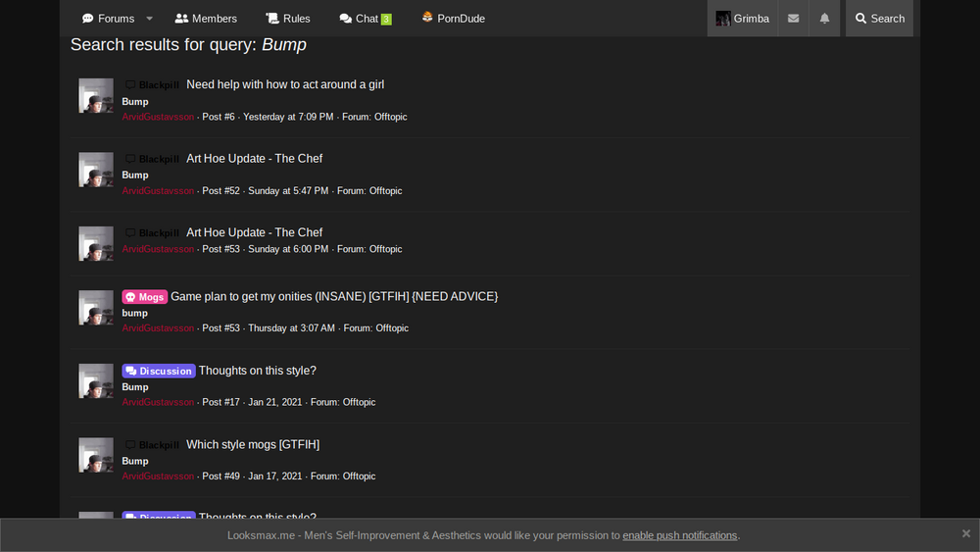
Task: Click the Forums speech bubble icon
Action: [x=88, y=19]
